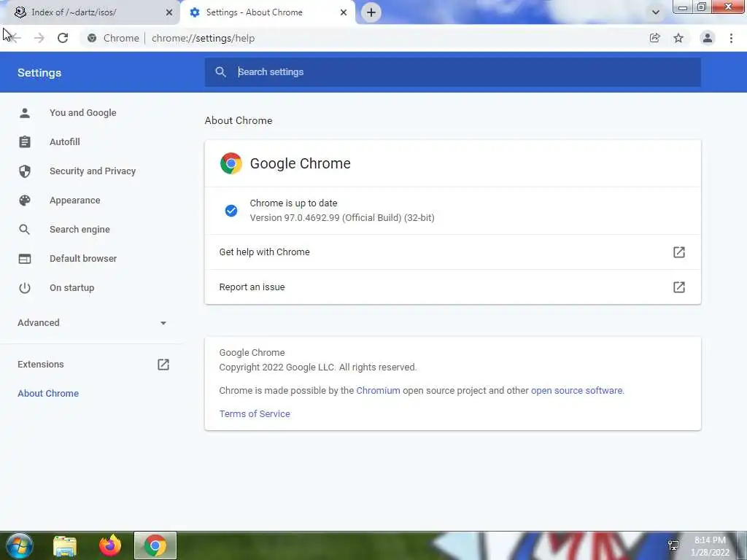747x560 pixels.
Task: Open Report an issue
Action: coord(452,287)
